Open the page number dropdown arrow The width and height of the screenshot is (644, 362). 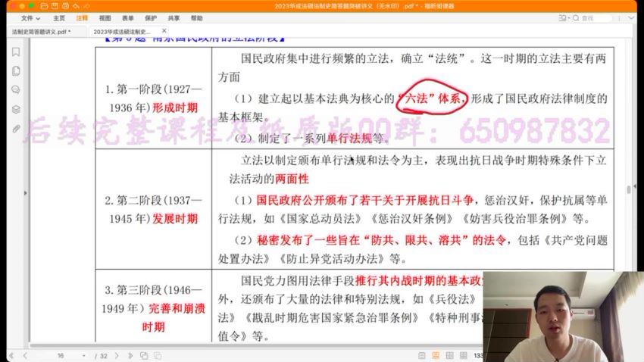point(86,355)
